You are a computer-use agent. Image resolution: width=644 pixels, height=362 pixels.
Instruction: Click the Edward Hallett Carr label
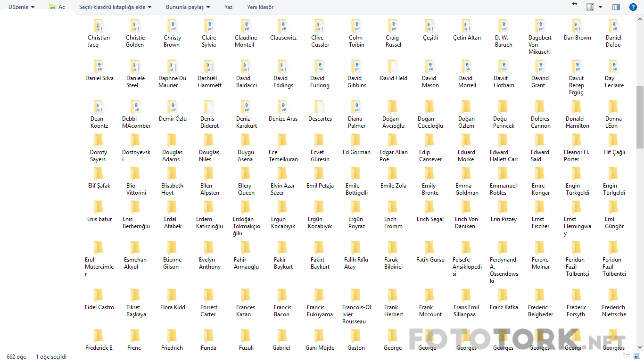point(503,156)
